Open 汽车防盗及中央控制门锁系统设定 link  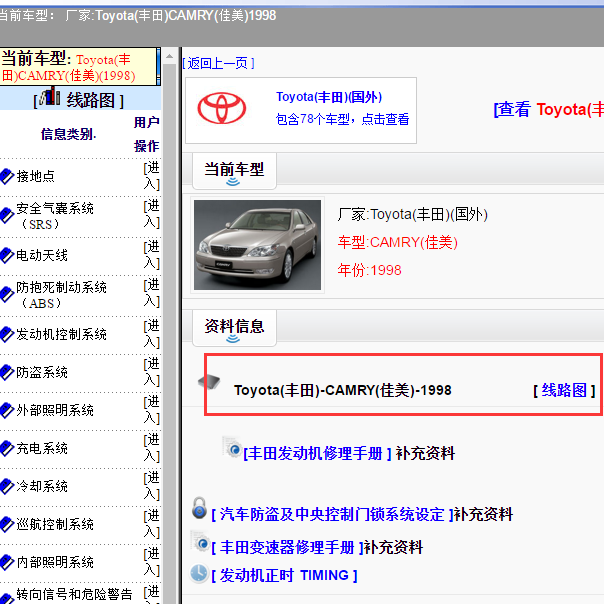tap(332, 514)
